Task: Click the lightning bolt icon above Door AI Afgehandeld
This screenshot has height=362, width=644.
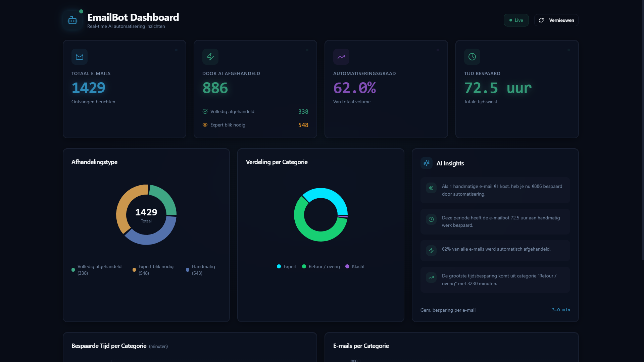Action: (210, 56)
